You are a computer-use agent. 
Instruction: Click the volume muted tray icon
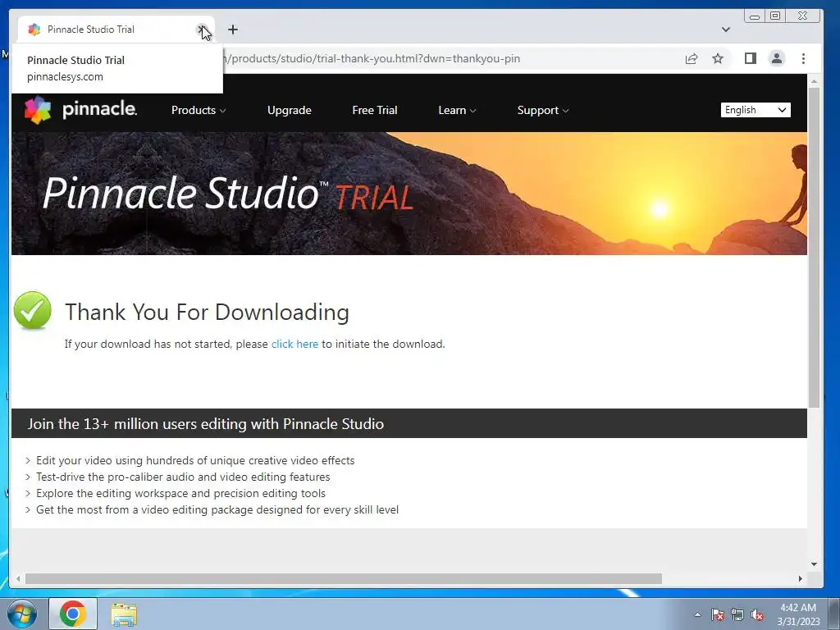[757, 615]
